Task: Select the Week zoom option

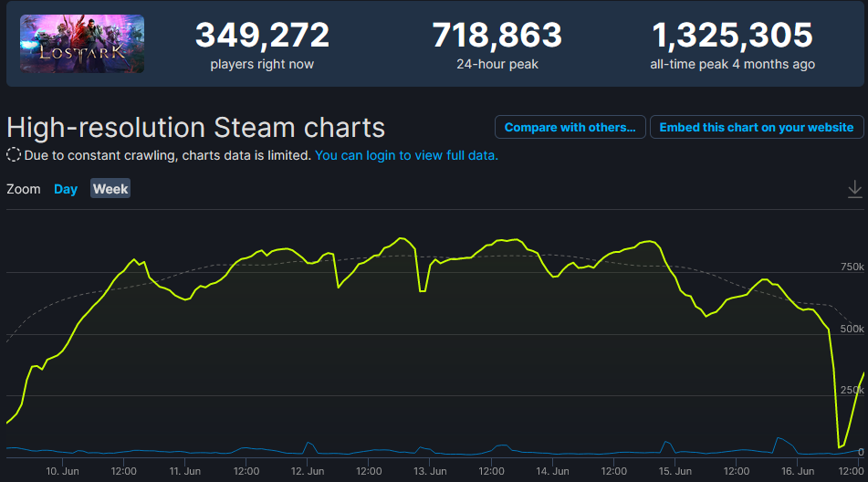Action: pyautogui.click(x=110, y=189)
